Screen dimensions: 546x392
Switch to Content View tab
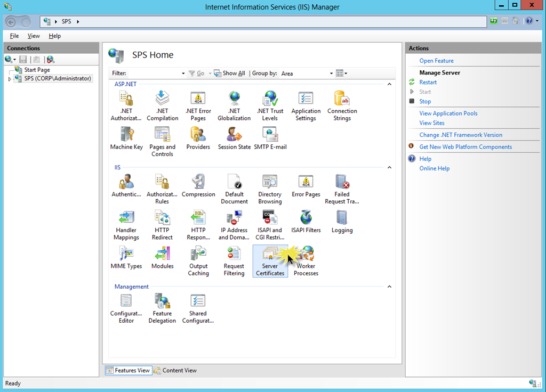pos(175,371)
